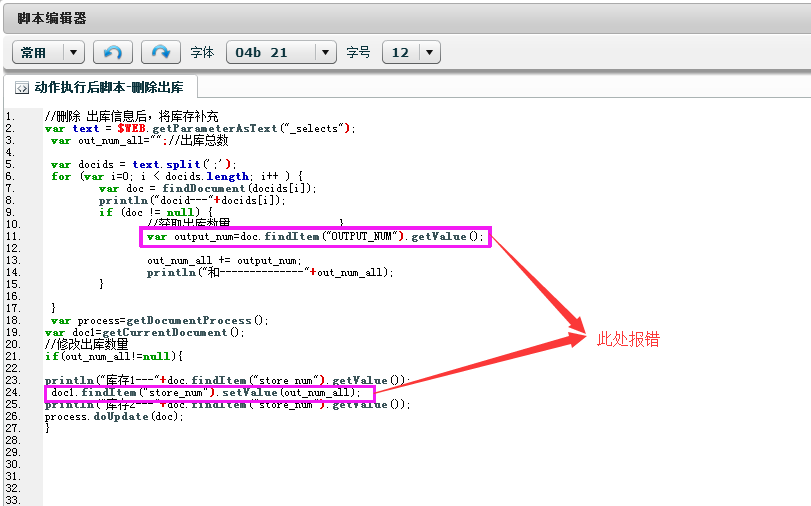Click doc1.findItem setValue statement on line 24
Viewport: 811px width, 506px height.
206,392
